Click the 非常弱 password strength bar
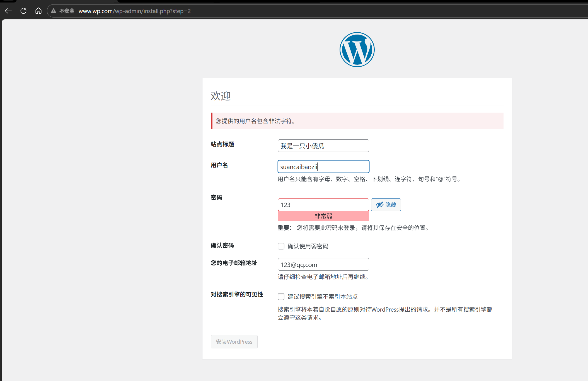The height and width of the screenshot is (381, 588). (323, 216)
